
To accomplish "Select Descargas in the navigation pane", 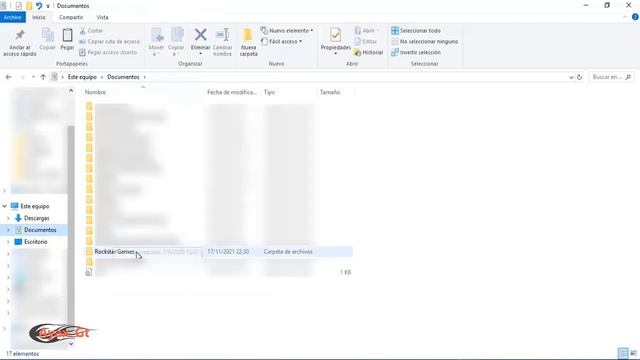I will click(x=36, y=218).
